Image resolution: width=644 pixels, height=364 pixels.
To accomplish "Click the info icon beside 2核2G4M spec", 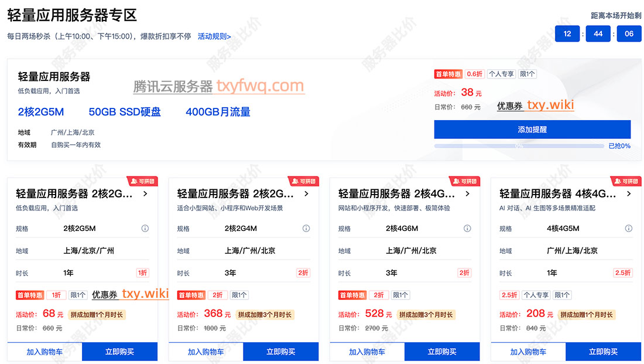I will pyautogui.click(x=306, y=229).
